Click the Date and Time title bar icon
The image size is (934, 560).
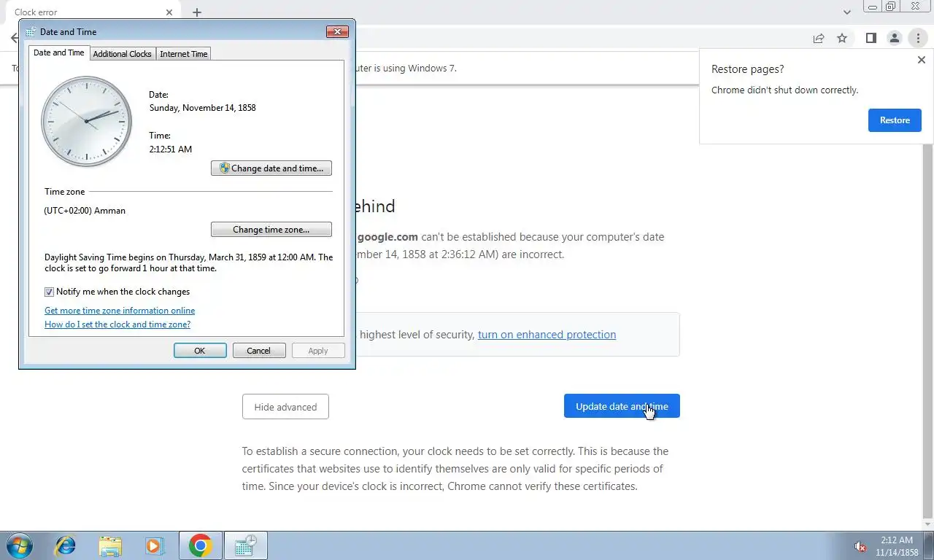tap(31, 32)
